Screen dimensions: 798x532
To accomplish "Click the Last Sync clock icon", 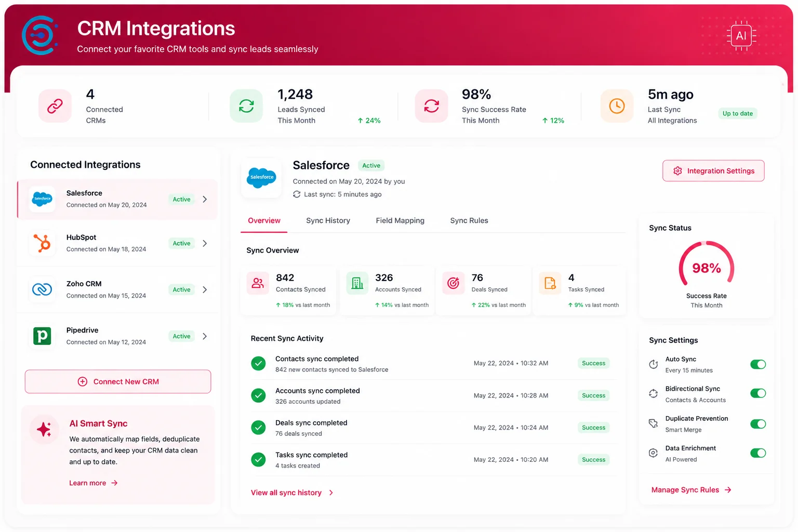I will tap(617, 106).
